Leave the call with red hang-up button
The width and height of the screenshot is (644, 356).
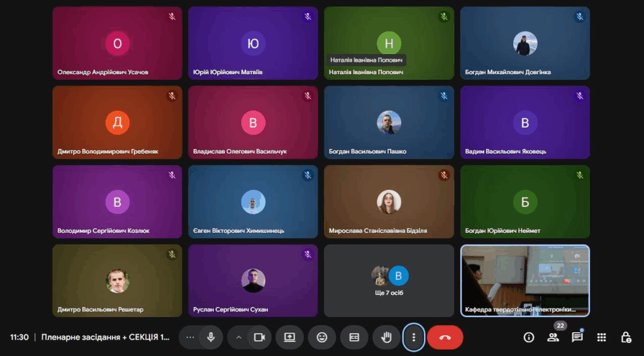(445, 337)
